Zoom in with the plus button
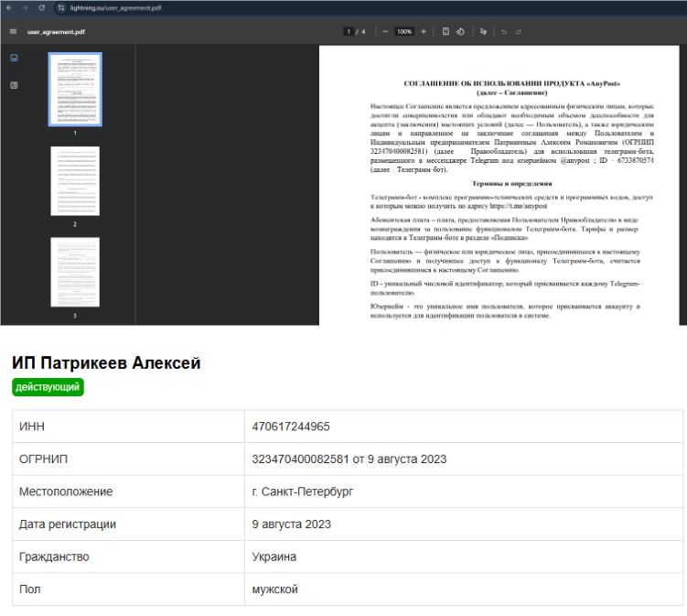The width and height of the screenshot is (687, 616). tap(424, 31)
